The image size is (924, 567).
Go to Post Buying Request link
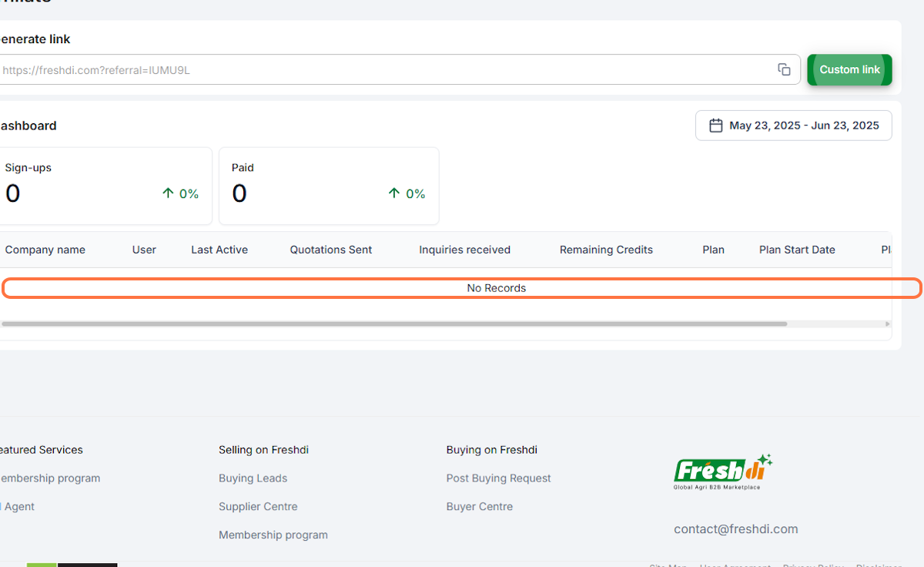[x=498, y=478]
